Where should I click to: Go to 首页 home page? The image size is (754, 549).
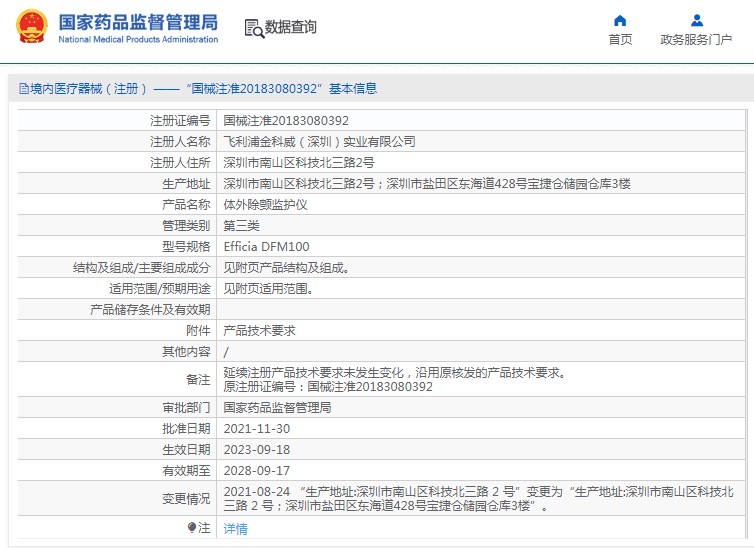620,39
